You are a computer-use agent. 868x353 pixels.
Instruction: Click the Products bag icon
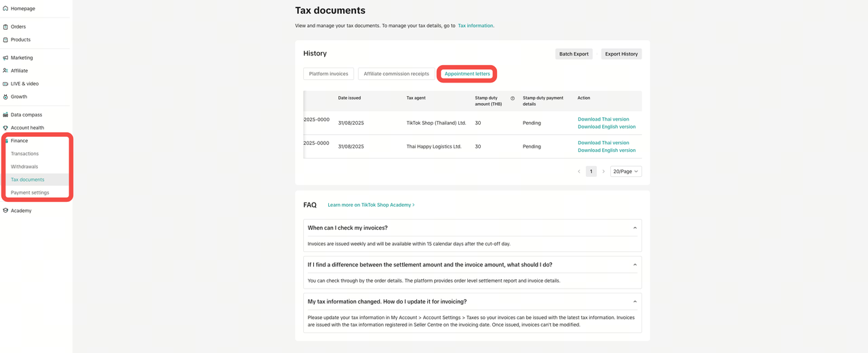point(5,40)
